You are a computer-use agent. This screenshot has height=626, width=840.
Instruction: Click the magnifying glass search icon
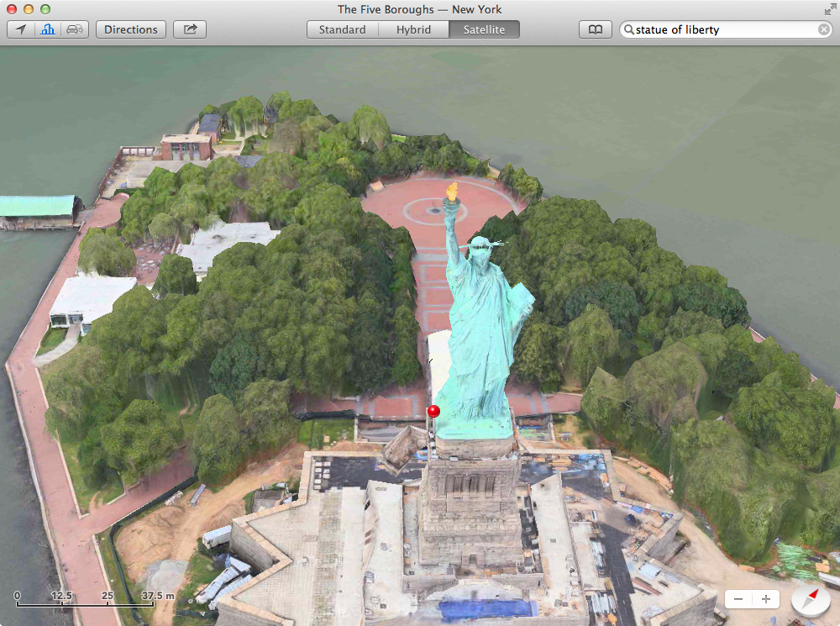pyautogui.click(x=629, y=29)
